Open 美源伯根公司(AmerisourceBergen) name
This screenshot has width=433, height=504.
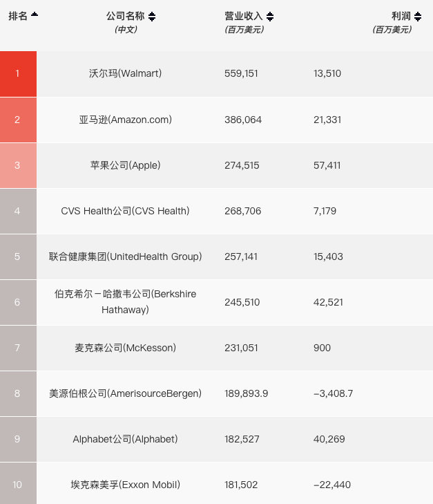pyautogui.click(x=126, y=394)
